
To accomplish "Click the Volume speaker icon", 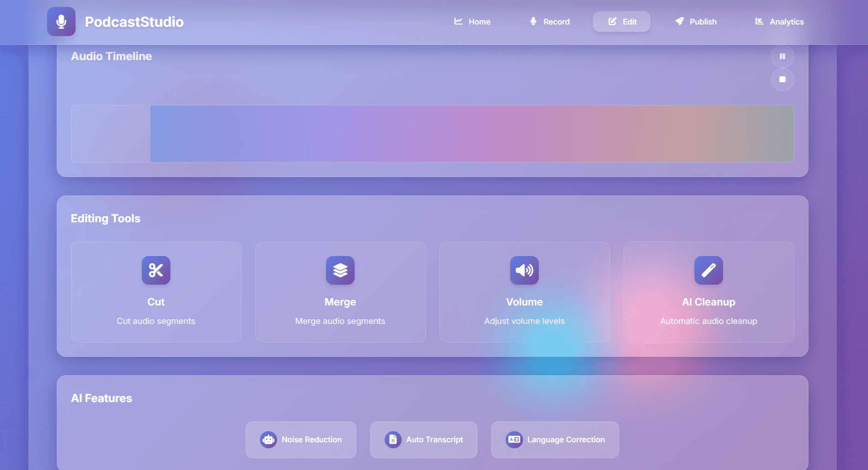I will coord(524,270).
